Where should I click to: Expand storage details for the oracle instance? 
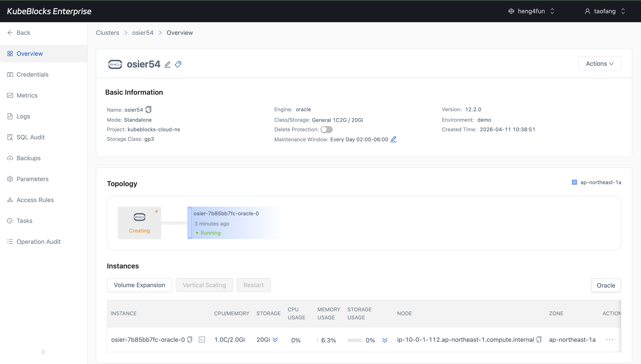coord(275,339)
